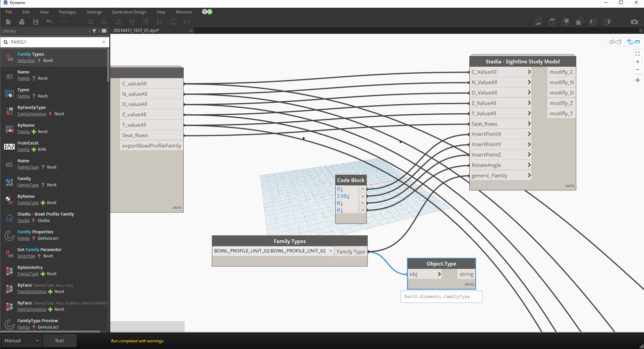644x349 pixels.
Task: Add the FamilyType Preview node from library
Action: click(x=54, y=324)
